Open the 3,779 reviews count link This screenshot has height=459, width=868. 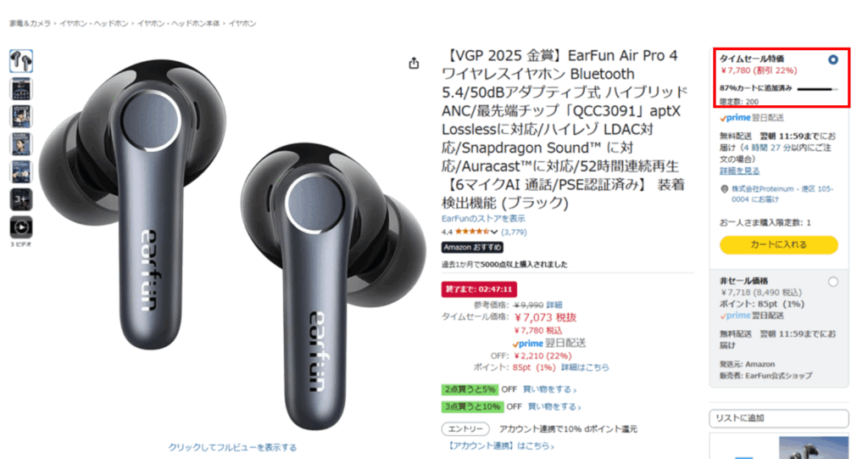[x=514, y=232]
